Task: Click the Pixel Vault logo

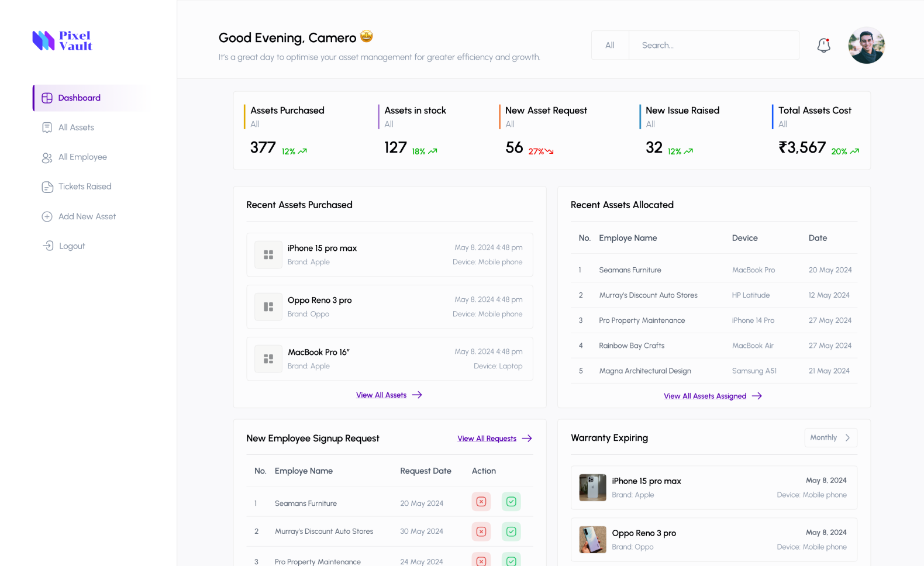Action: coord(62,41)
